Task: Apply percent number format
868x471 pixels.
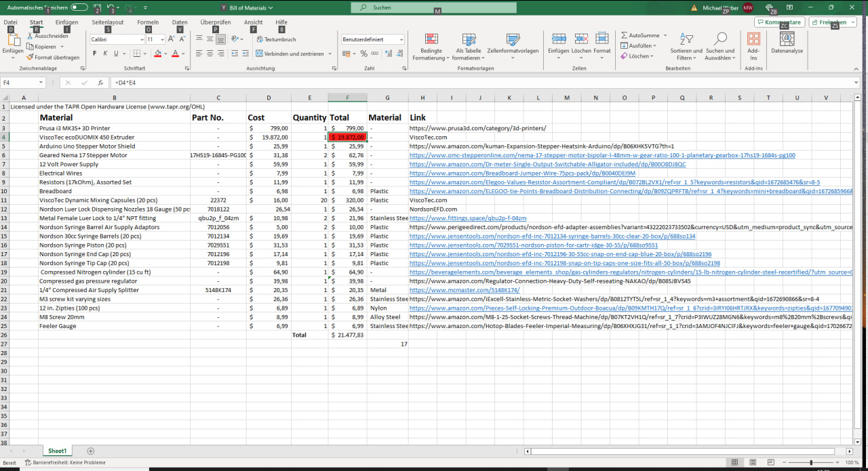Action: pyautogui.click(x=364, y=54)
